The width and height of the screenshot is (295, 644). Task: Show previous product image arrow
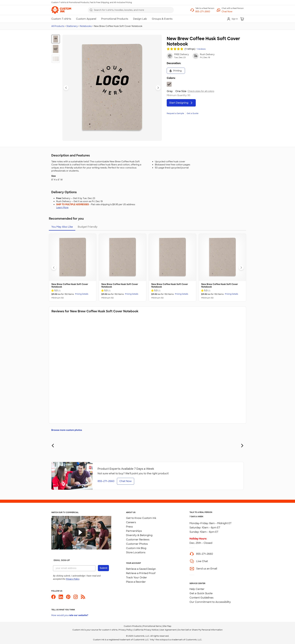pos(66,88)
